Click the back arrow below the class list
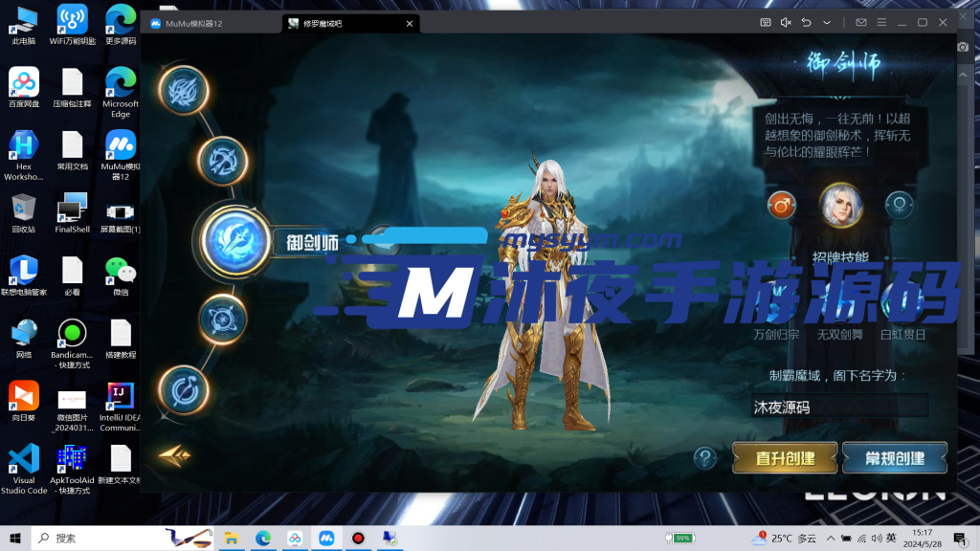Image resolution: width=980 pixels, height=551 pixels. coord(172,456)
